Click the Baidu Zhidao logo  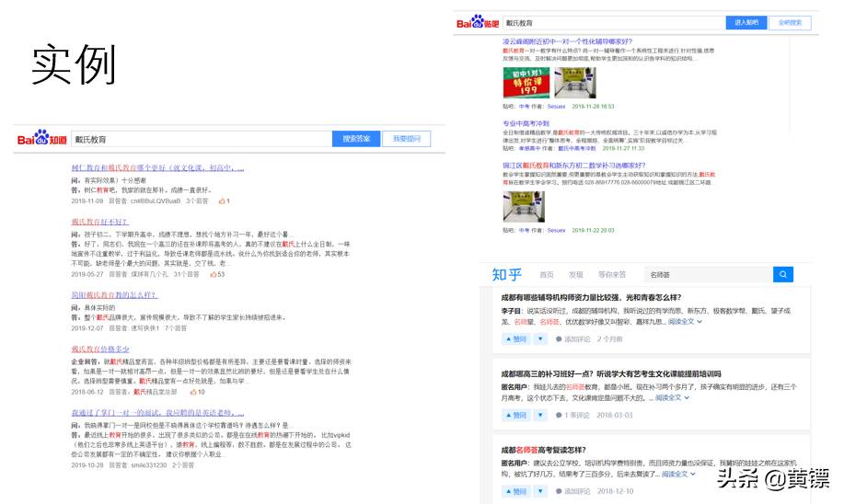(42, 138)
